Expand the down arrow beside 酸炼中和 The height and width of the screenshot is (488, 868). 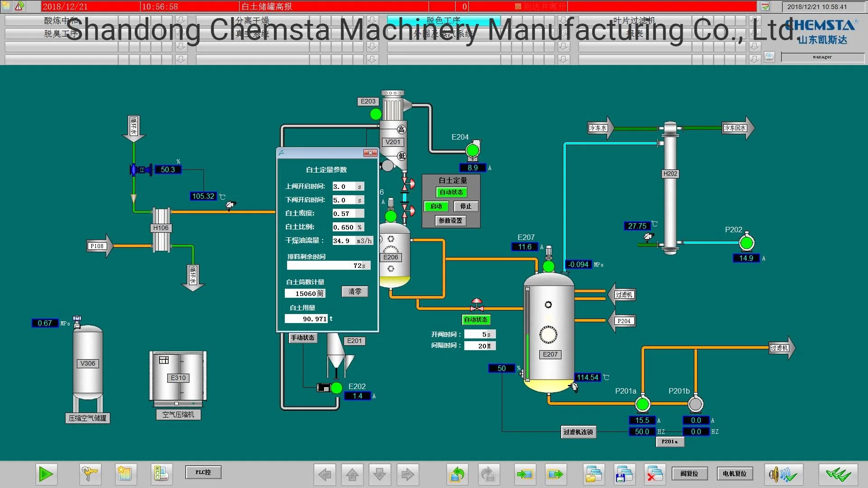[x=181, y=21]
